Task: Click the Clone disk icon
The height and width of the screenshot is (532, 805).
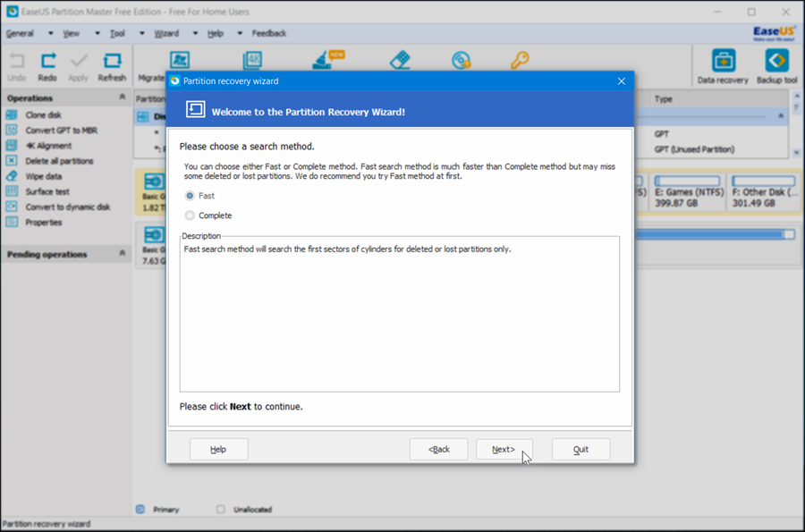Action: pos(12,114)
